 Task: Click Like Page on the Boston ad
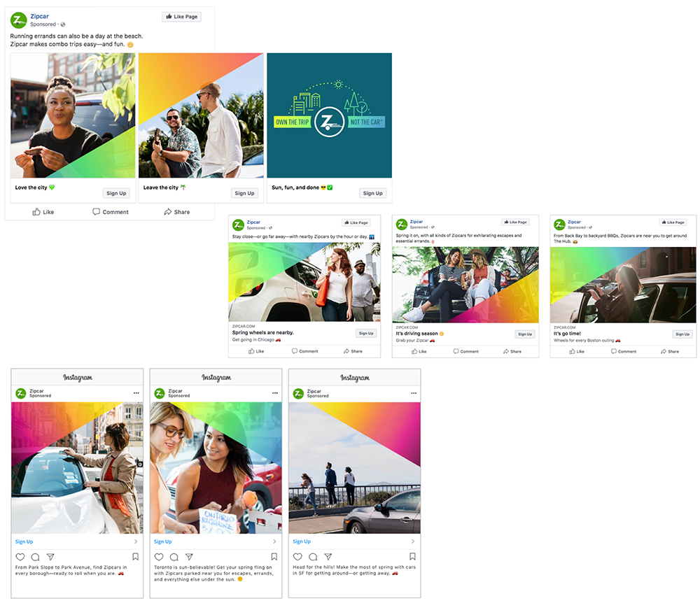673,222
